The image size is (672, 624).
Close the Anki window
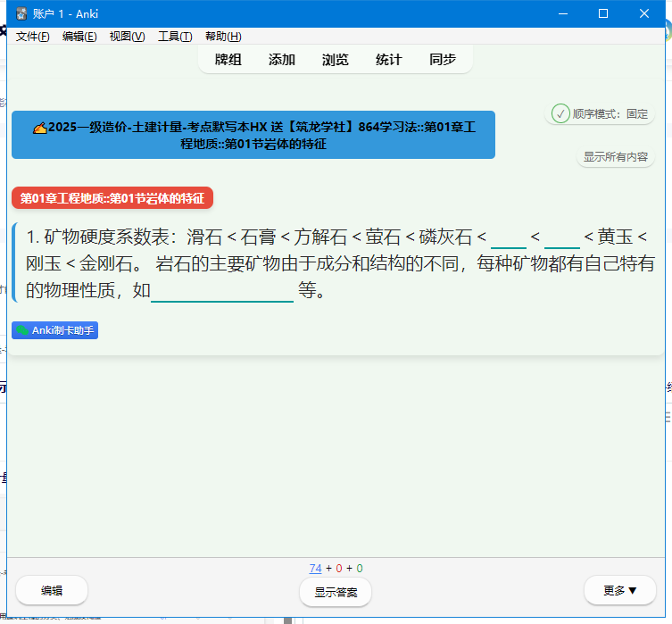point(643,13)
